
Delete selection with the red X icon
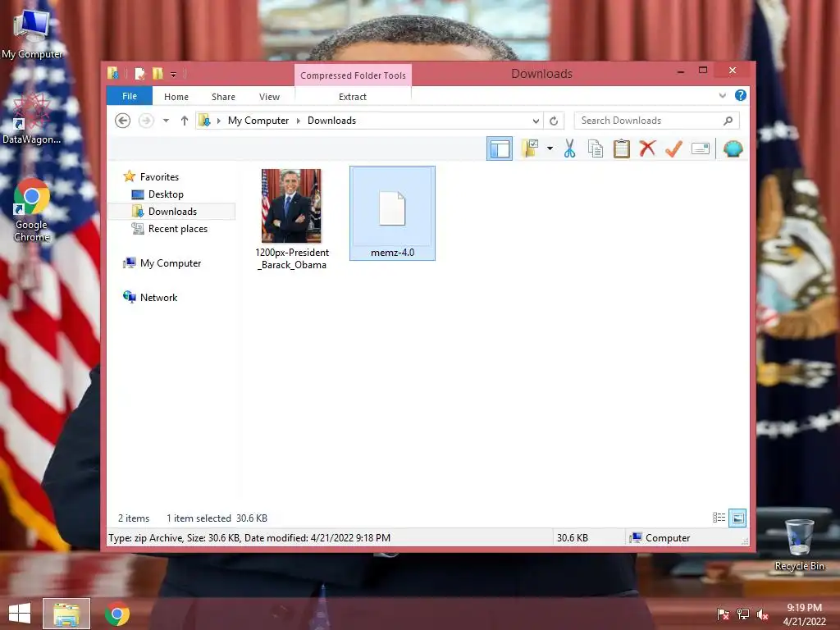click(647, 148)
